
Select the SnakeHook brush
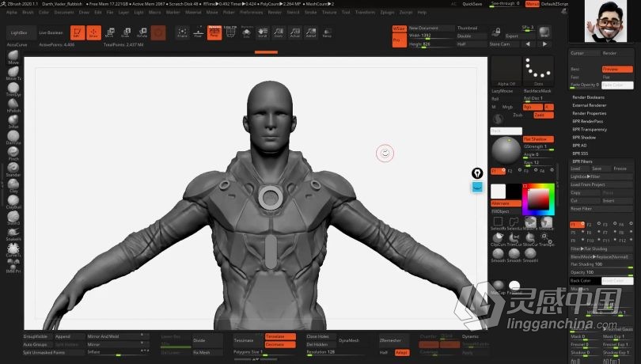pos(13,233)
